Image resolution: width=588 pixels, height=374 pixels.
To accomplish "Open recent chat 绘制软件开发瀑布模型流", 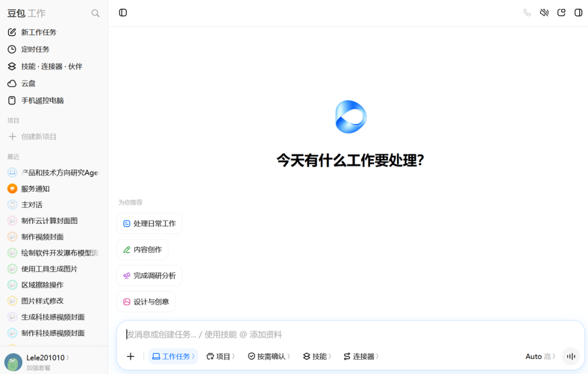I will [54, 253].
